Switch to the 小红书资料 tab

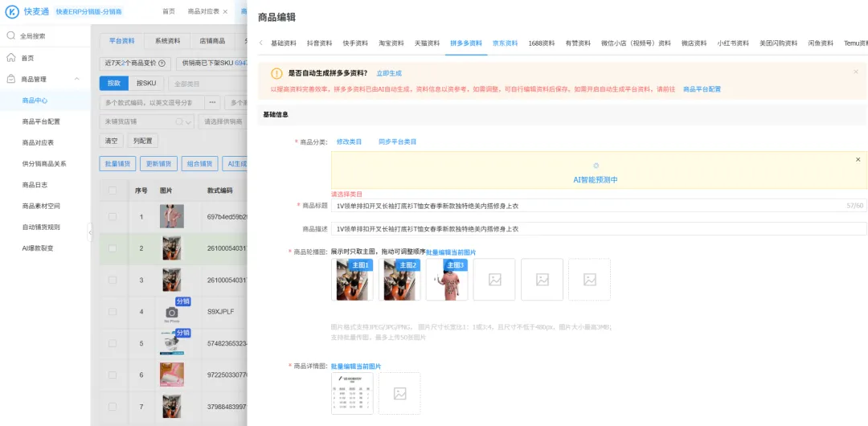[733, 43]
